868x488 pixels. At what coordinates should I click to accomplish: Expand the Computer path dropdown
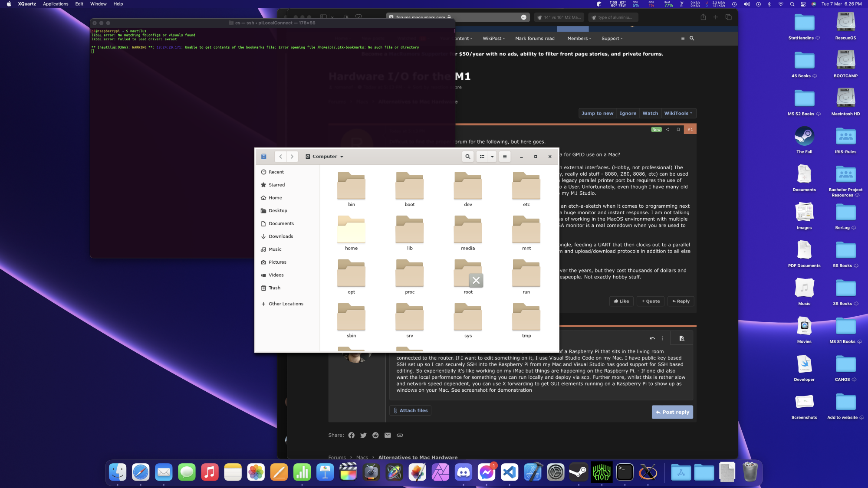point(325,157)
